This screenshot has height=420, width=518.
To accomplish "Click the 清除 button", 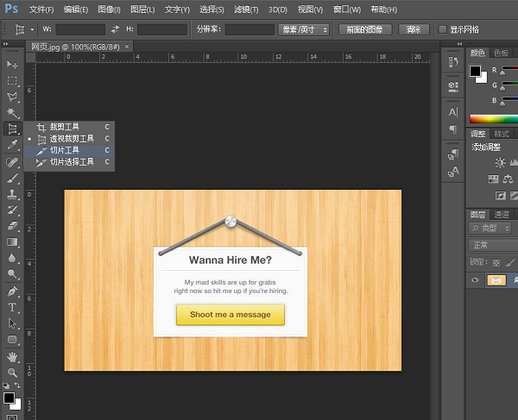I will tap(413, 29).
